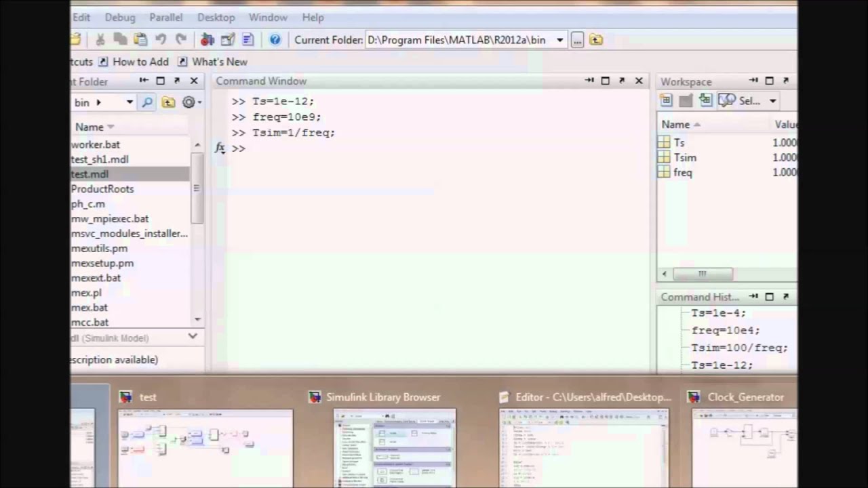Maximize the Workspace panel
The image size is (868, 488).
pos(770,81)
